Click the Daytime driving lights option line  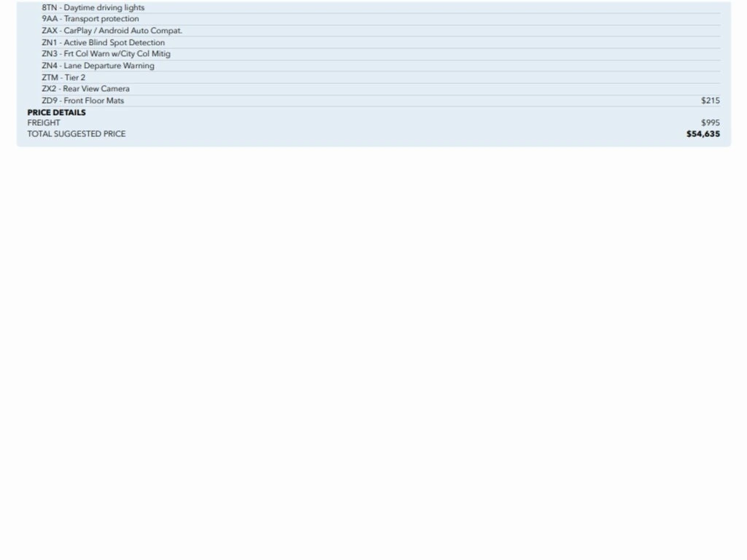(x=93, y=7)
